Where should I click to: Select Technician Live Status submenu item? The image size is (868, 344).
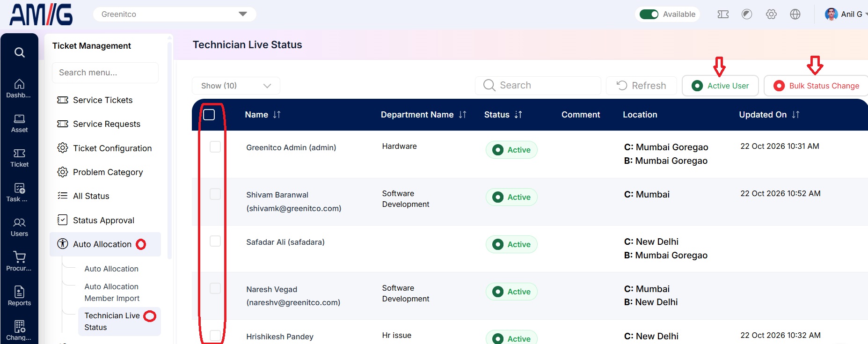(x=119, y=322)
